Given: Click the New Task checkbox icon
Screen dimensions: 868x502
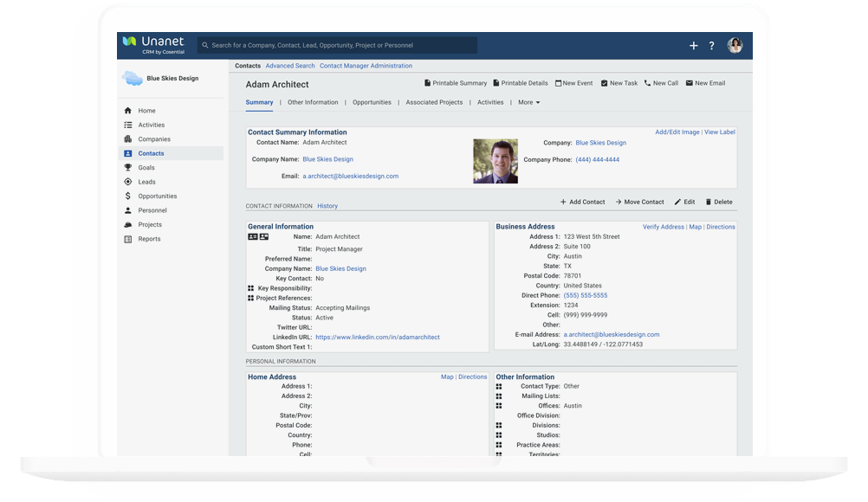Looking at the screenshot, I should (x=605, y=83).
